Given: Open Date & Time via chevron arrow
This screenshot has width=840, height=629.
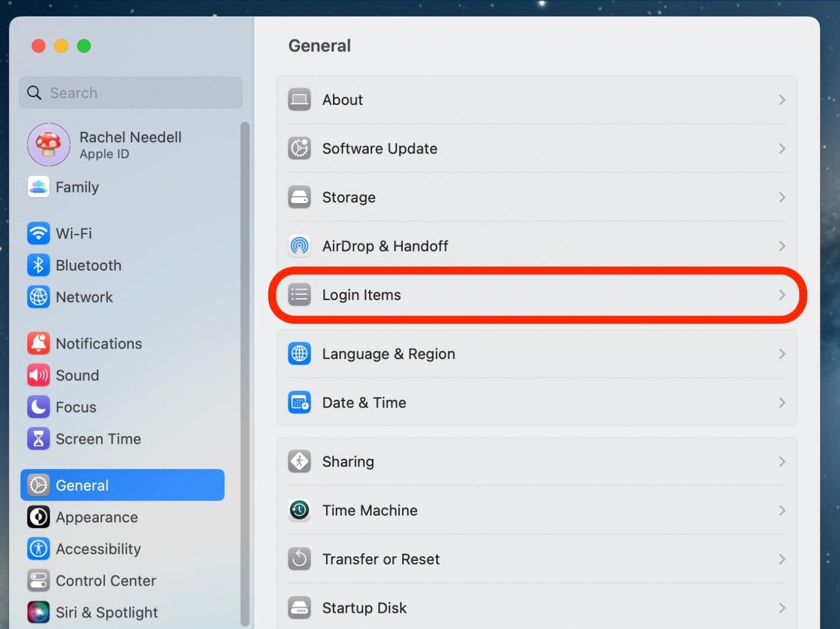Looking at the screenshot, I should point(782,403).
